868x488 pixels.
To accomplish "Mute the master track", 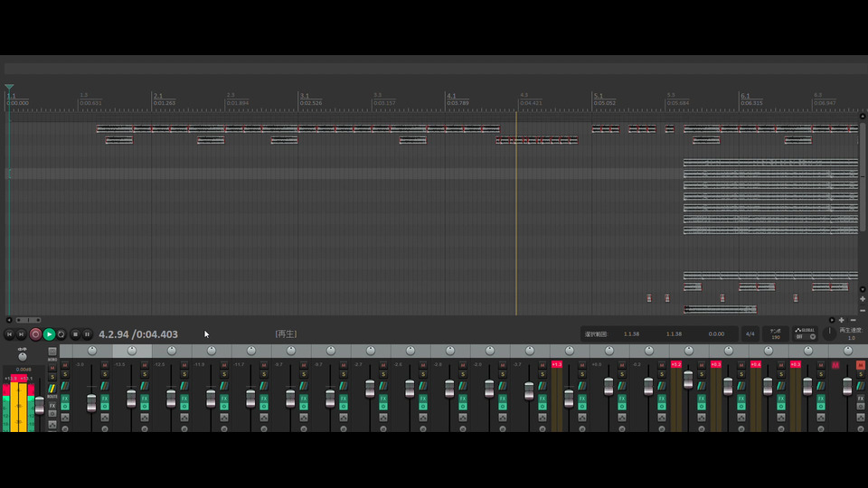I will click(x=52, y=368).
